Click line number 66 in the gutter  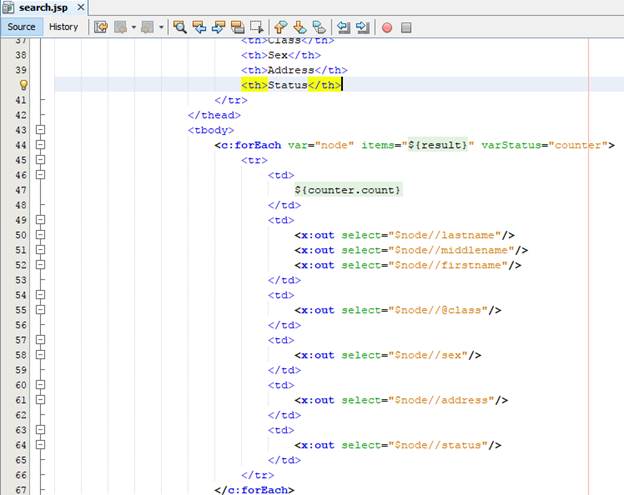[21, 475]
